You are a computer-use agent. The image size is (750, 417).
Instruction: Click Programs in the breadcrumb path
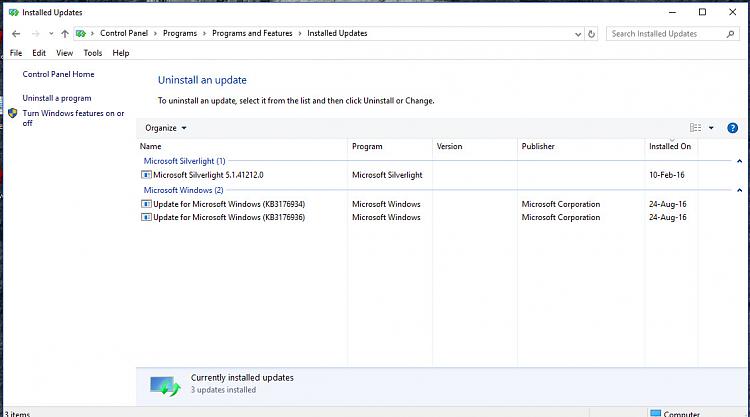coord(180,33)
